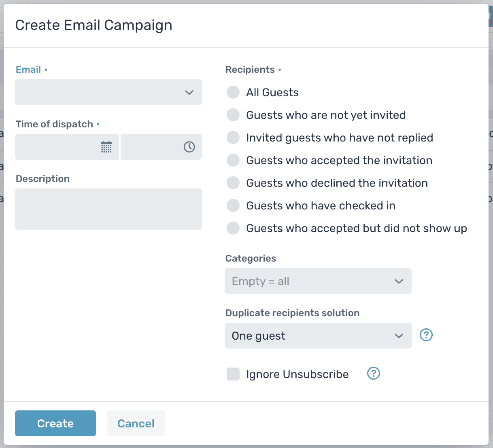Open the Email dropdown

point(108,92)
